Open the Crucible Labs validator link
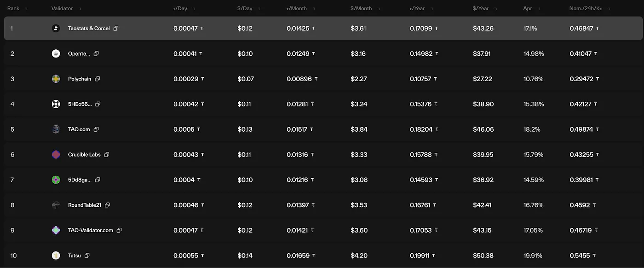The height and width of the screenshot is (268, 644). tap(85, 155)
